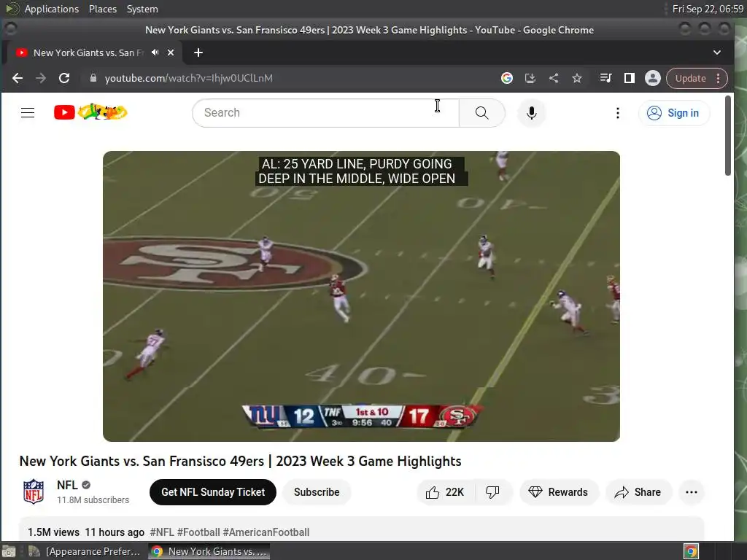Click the #NFL hashtag

click(162, 532)
